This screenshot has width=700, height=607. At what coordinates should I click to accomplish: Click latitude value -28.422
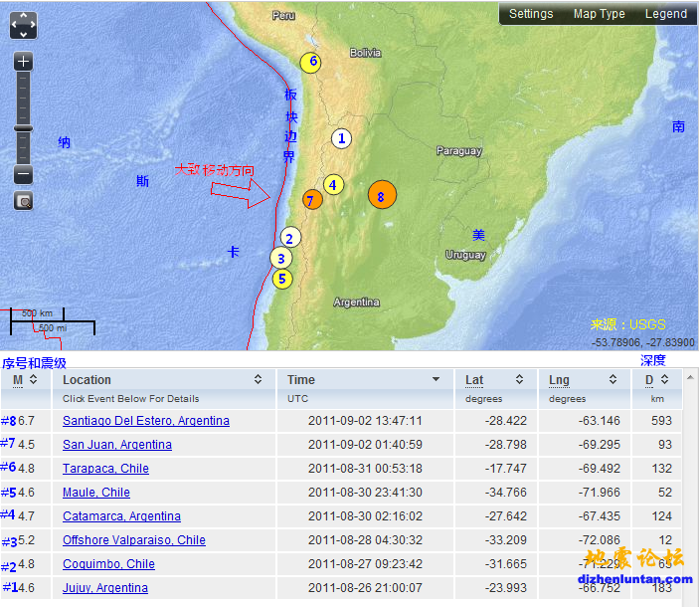(x=505, y=421)
